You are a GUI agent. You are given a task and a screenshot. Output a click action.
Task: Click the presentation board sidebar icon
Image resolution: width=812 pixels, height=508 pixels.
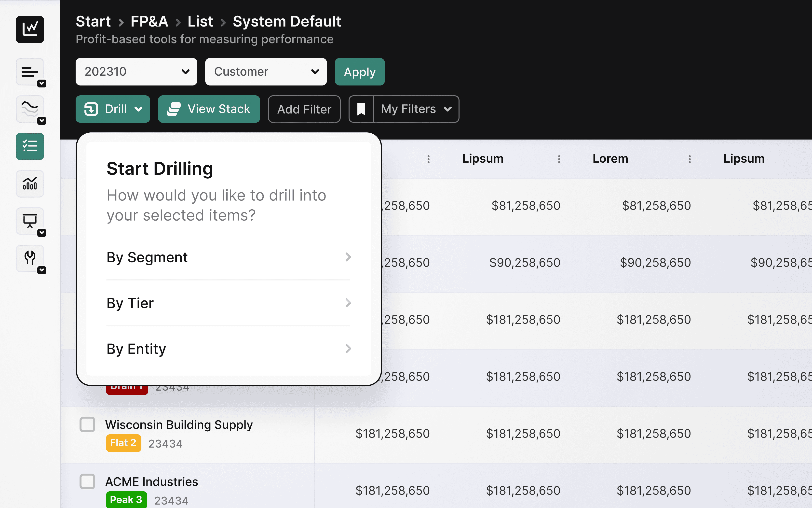30,221
